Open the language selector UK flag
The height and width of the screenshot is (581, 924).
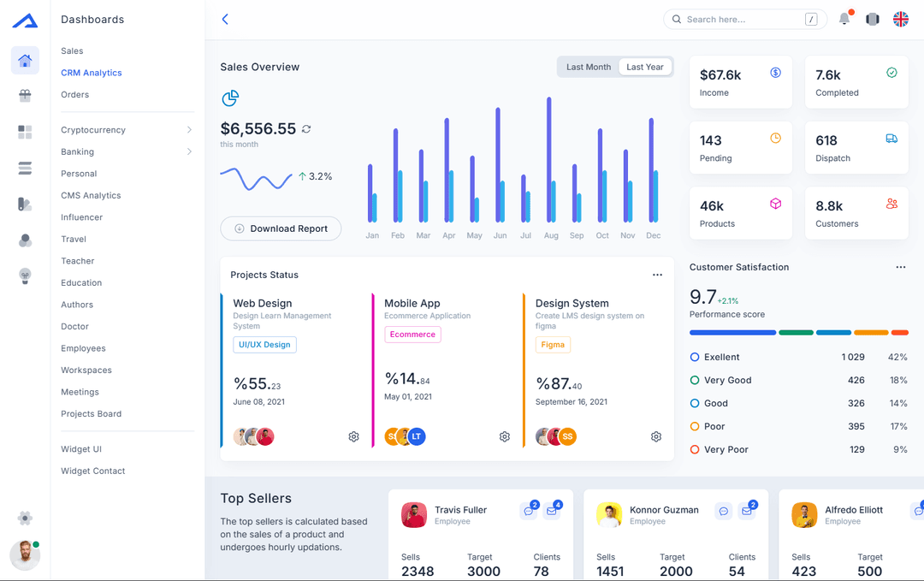900,19
